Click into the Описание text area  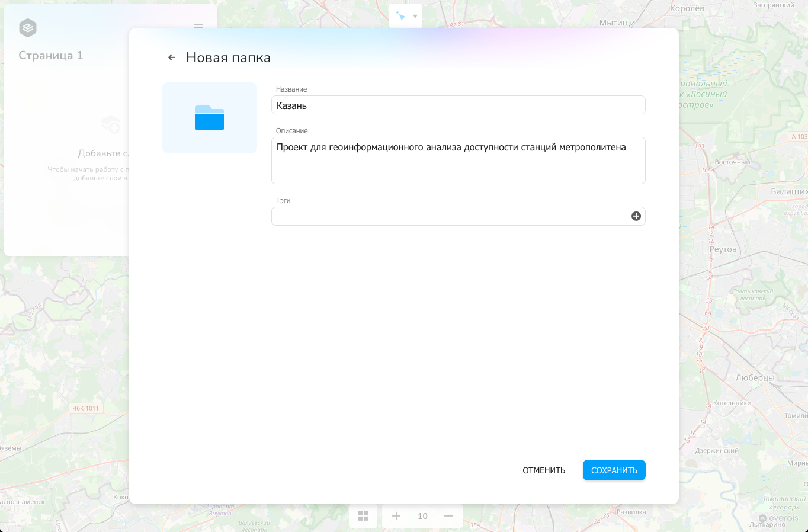pos(458,161)
